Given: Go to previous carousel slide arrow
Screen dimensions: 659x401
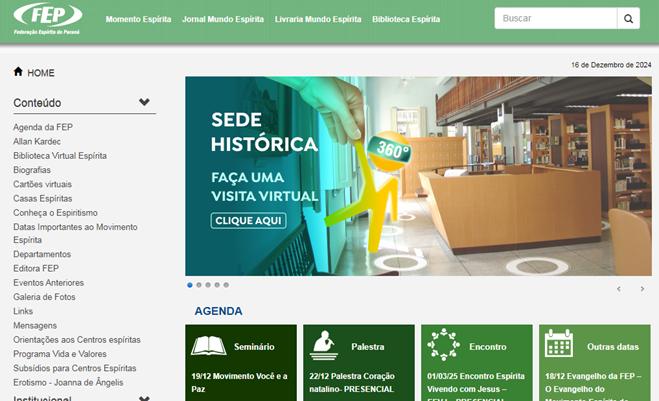Looking at the screenshot, I should click(618, 289).
